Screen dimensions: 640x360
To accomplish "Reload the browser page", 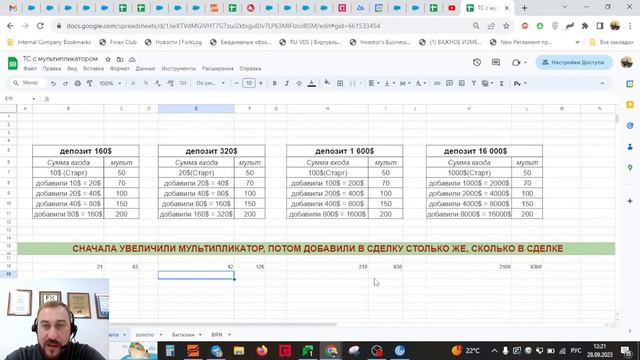I will pos(40,26).
